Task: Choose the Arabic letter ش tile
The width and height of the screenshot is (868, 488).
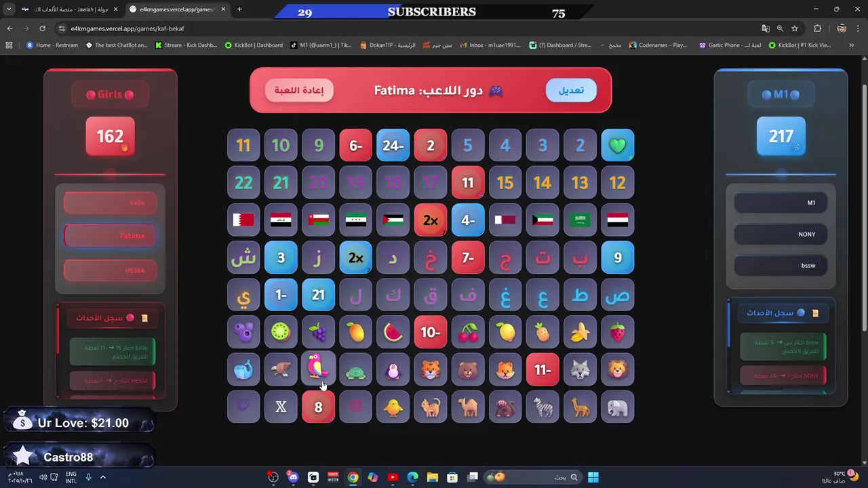Action: (243, 258)
